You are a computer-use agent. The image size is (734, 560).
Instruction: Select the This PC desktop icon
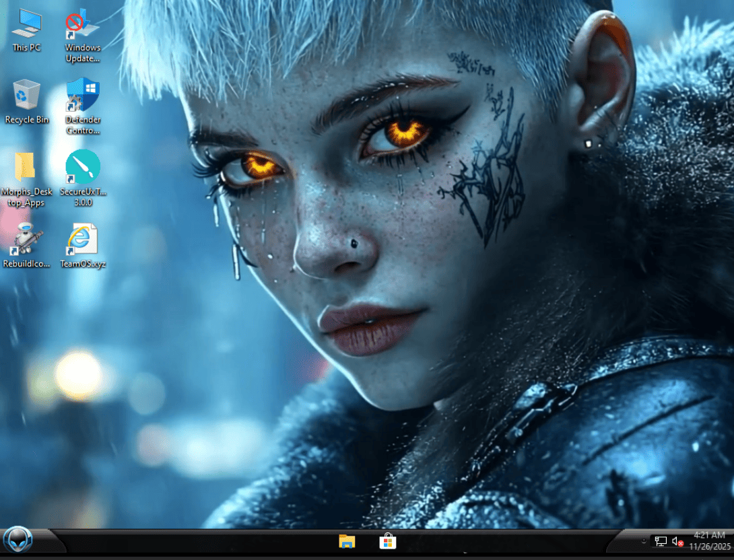click(x=27, y=30)
